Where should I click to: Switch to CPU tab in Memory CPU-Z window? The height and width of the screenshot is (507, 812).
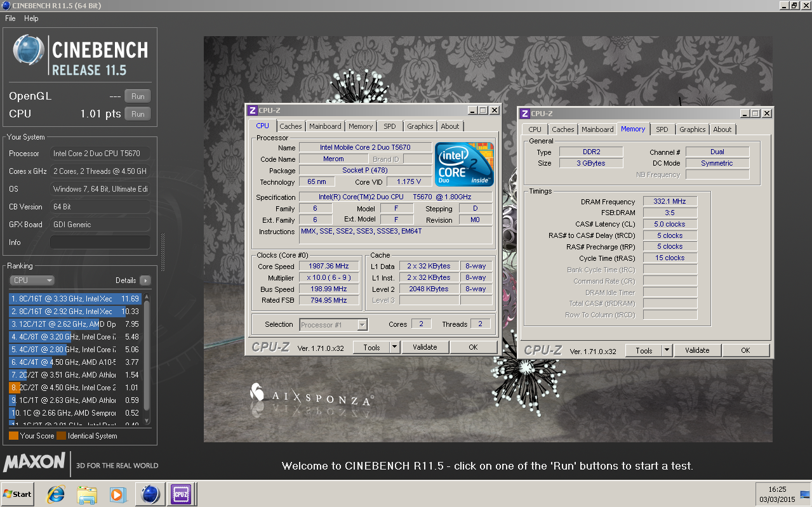(535, 129)
